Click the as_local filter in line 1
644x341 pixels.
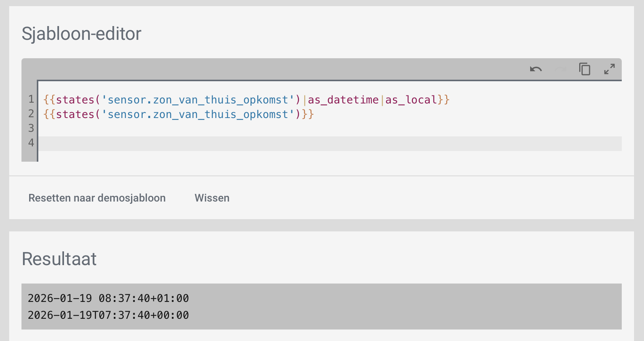click(411, 100)
